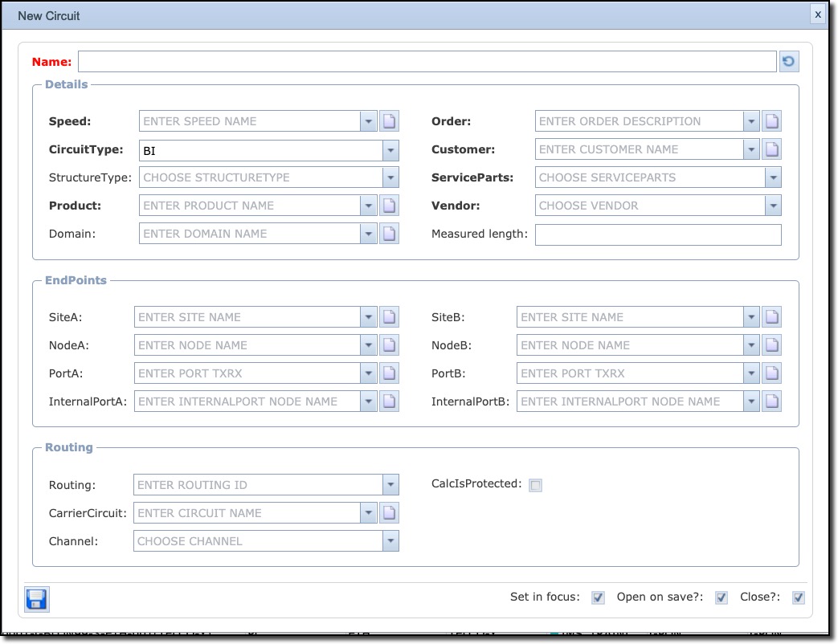Focus the Measured length input field
Viewport: 838px width, 644px height.
pos(657,234)
